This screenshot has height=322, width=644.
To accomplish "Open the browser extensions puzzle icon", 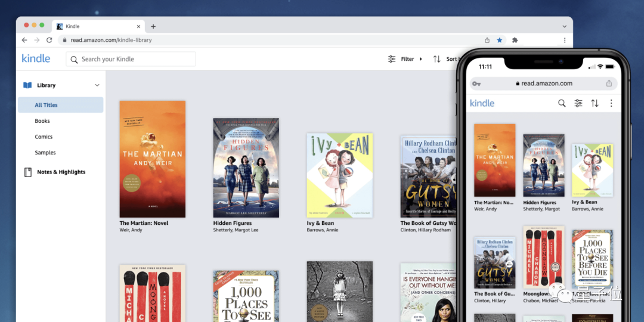I will coord(515,40).
